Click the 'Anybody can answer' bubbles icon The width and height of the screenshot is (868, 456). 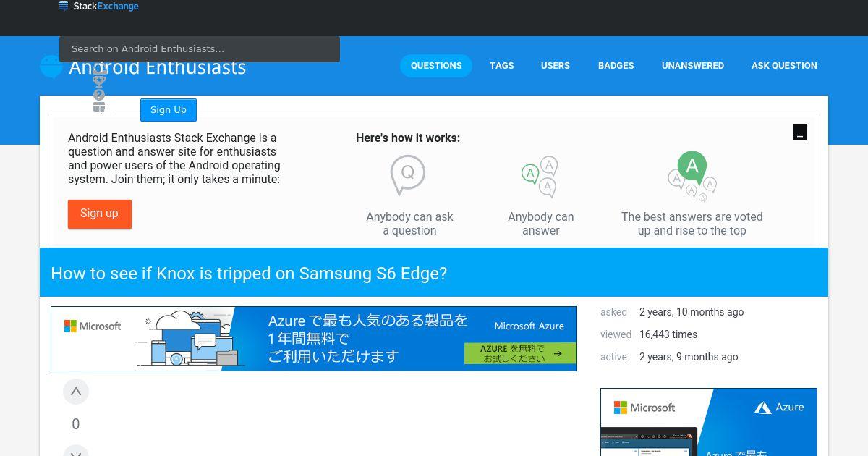tap(540, 177)
